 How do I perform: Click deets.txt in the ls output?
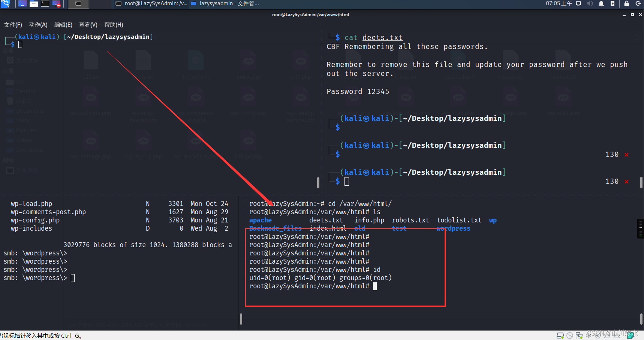326,220
